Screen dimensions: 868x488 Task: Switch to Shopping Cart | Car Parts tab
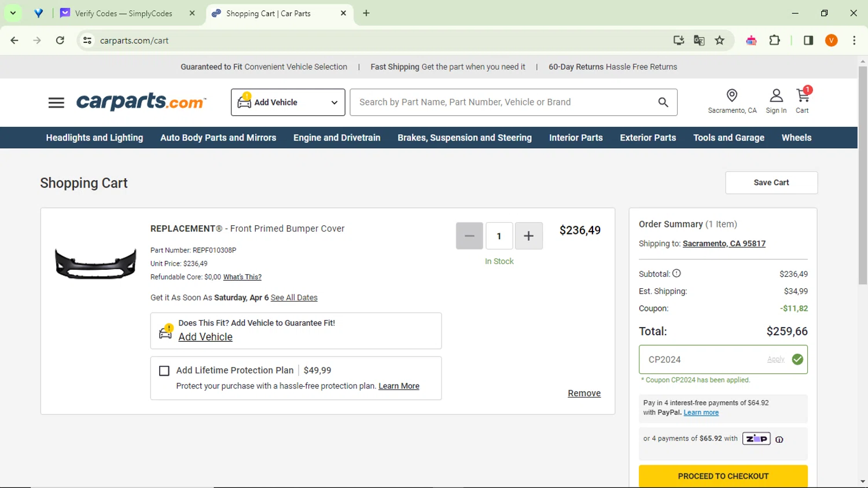(278, 13)
